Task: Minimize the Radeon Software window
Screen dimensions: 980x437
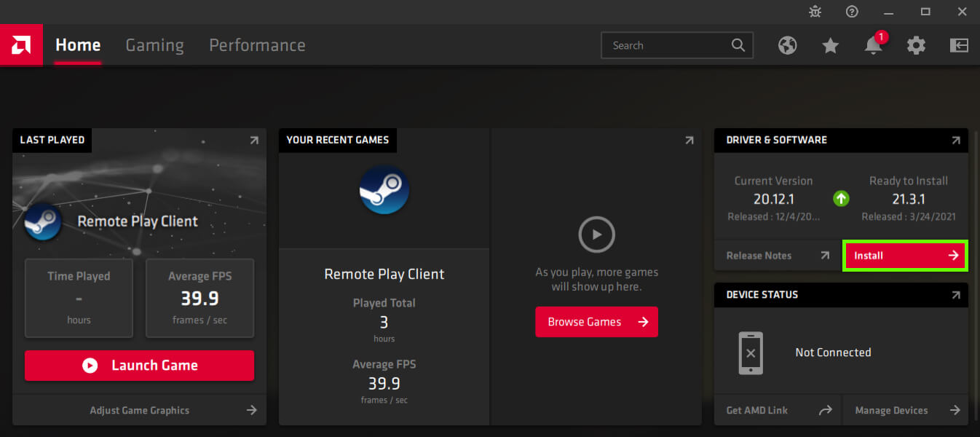Action: 888,12
